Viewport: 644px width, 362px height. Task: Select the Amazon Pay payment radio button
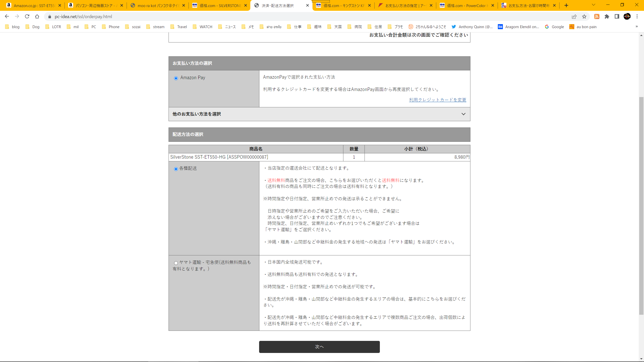176,78
